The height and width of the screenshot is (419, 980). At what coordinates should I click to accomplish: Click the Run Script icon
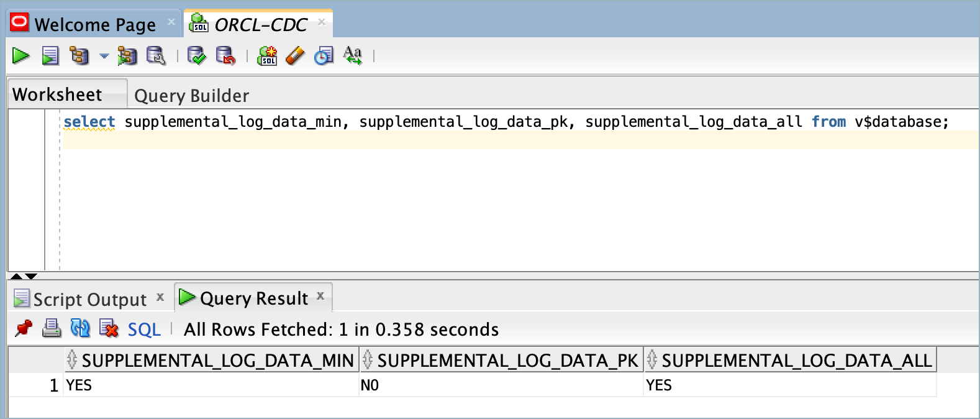[50, 56]
